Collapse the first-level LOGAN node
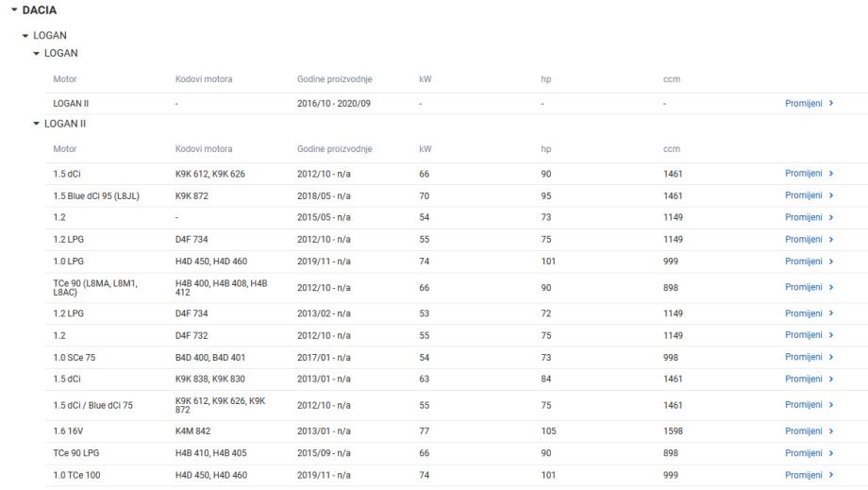 (25, 36)
